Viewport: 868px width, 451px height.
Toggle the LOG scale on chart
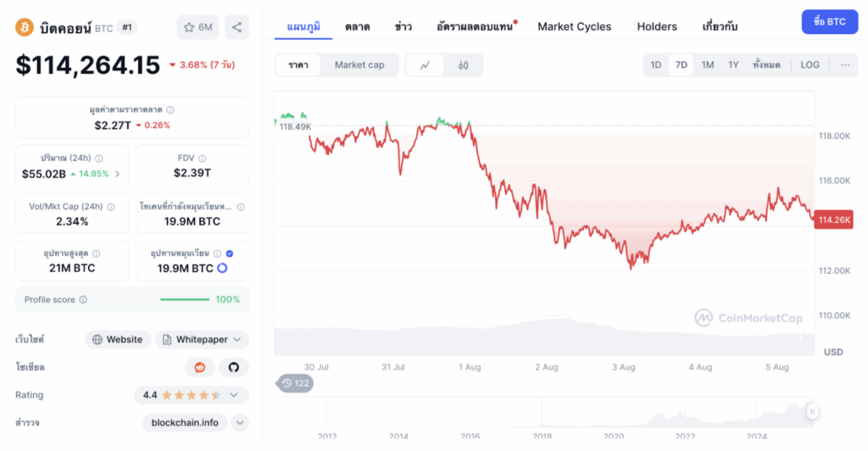(x=810, y=65)
